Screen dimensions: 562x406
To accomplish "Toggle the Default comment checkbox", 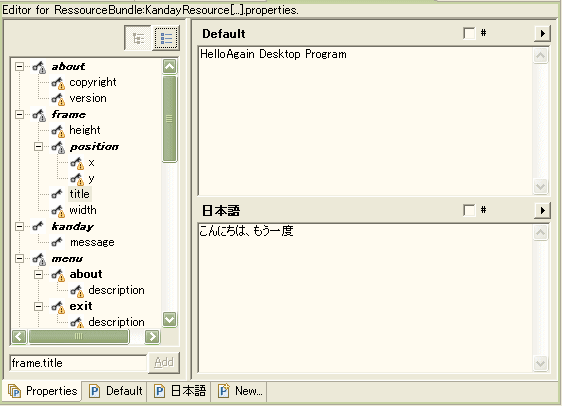I will pos(469,33).
